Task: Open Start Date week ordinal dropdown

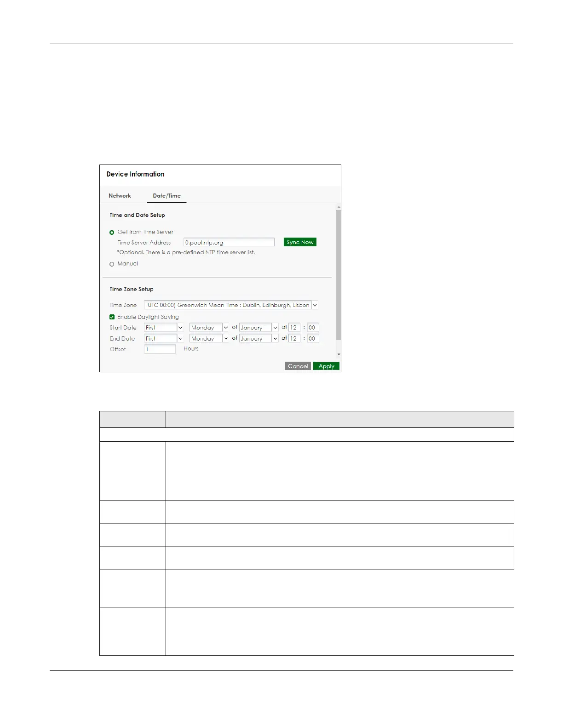Action: pos(164,328)
